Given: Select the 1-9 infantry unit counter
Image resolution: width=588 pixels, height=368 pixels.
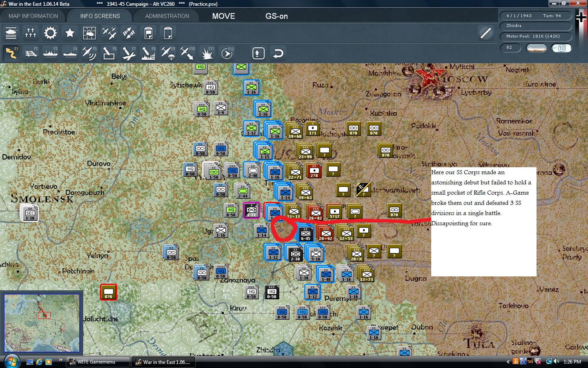Looking at the screenshot, I should coord(221,108).
